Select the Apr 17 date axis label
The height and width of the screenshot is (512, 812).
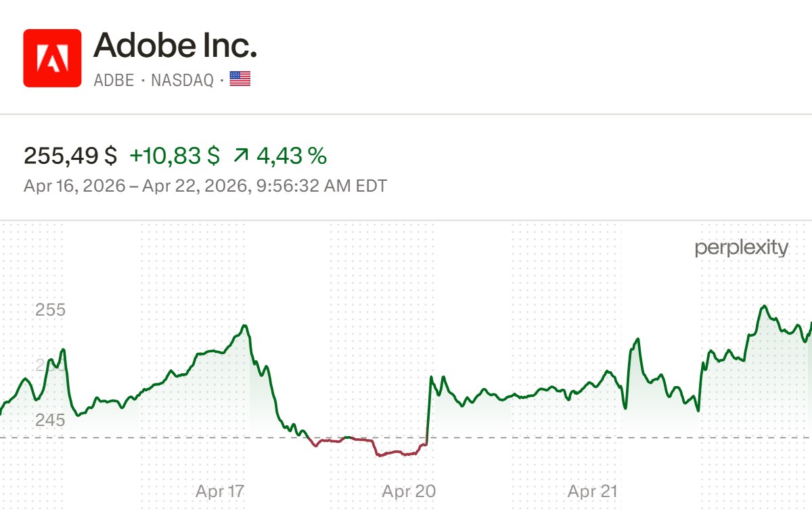[x=219, y=491]
